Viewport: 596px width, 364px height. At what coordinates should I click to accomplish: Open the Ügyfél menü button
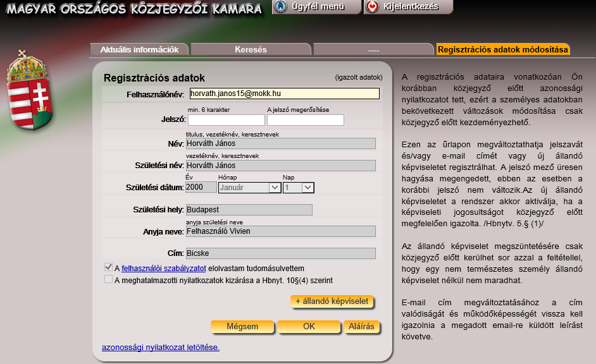pyautogui.click(x=316, y=7)
